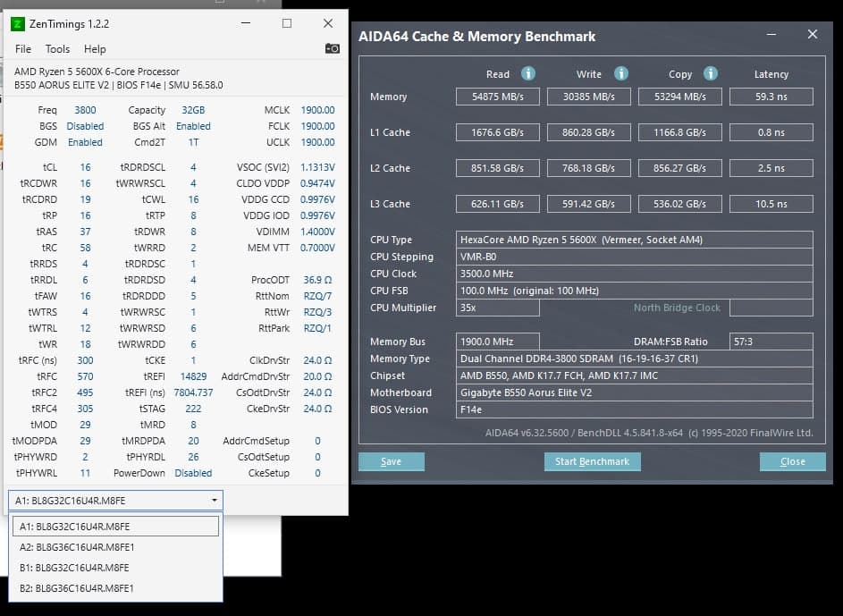Show info for the Write column
Screen dimensions: 843x616
click(x=621, y=73)
